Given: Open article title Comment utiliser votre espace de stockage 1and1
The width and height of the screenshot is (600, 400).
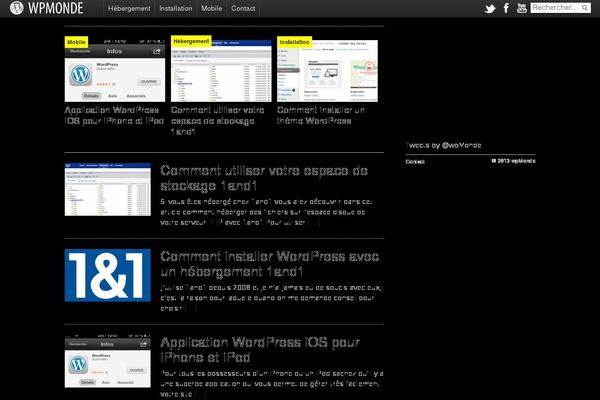Looking at the screenshot, I should (264, 178).
